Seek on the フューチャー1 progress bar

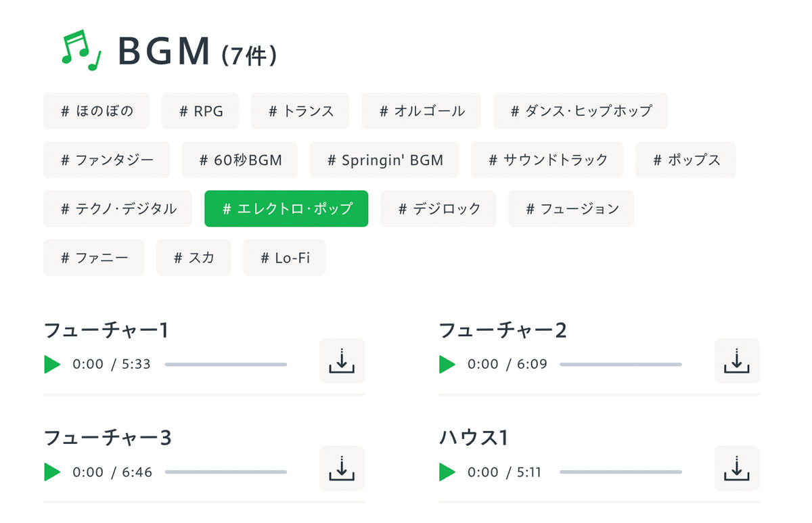coord(226,365)
